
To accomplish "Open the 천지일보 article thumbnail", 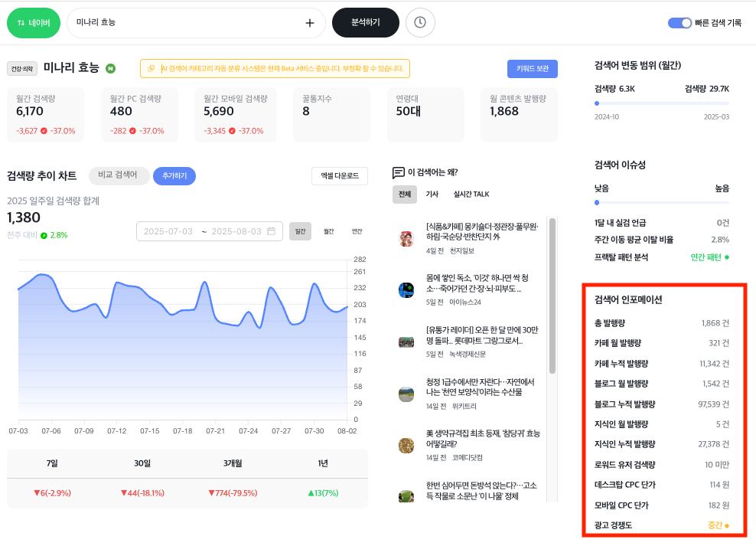I will point(406,238).
